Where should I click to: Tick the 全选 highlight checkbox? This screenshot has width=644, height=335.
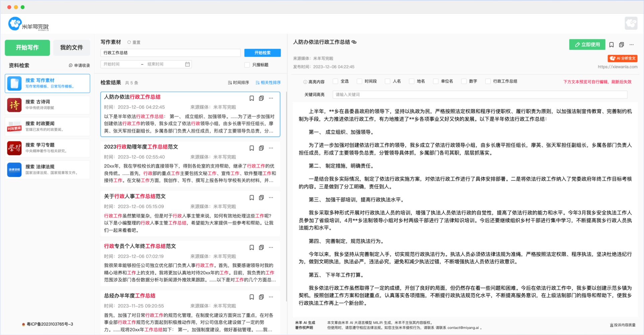point(335,81)
